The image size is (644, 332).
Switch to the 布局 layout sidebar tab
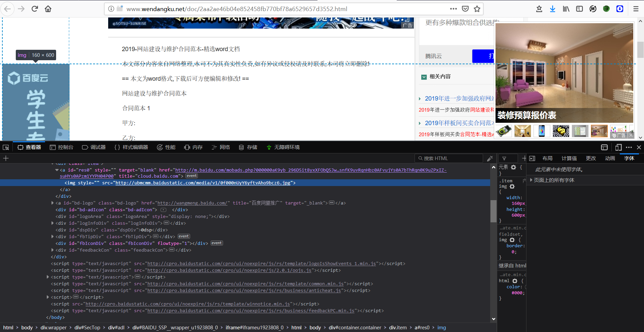tap(547, 158)
